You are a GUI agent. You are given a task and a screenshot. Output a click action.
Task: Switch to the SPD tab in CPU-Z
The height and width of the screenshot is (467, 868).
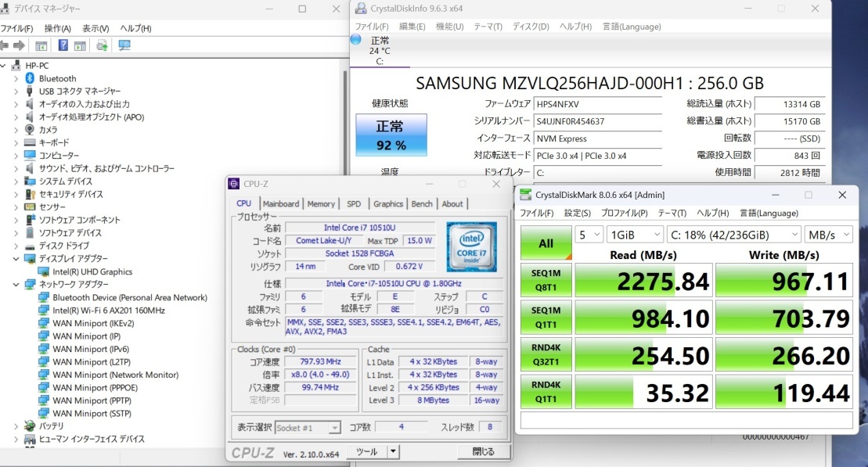coord(354,203)
